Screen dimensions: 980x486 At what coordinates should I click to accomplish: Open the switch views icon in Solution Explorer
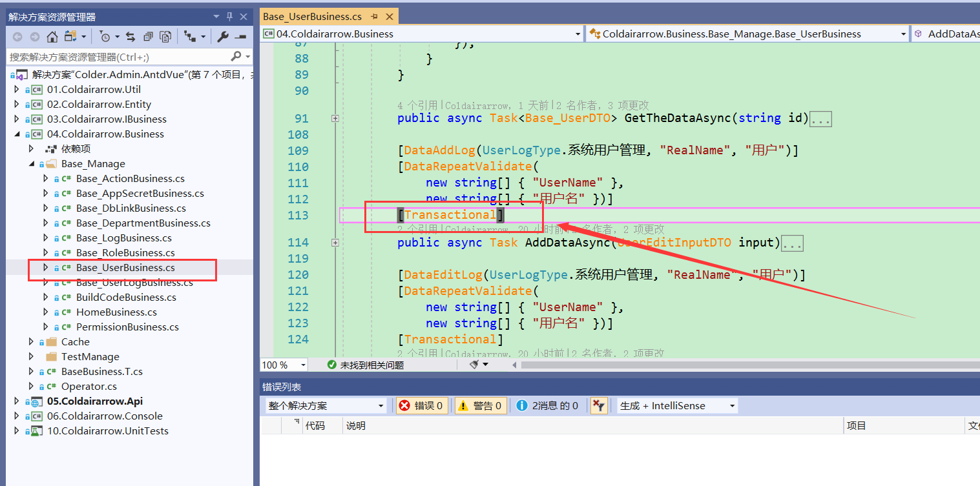71,37
